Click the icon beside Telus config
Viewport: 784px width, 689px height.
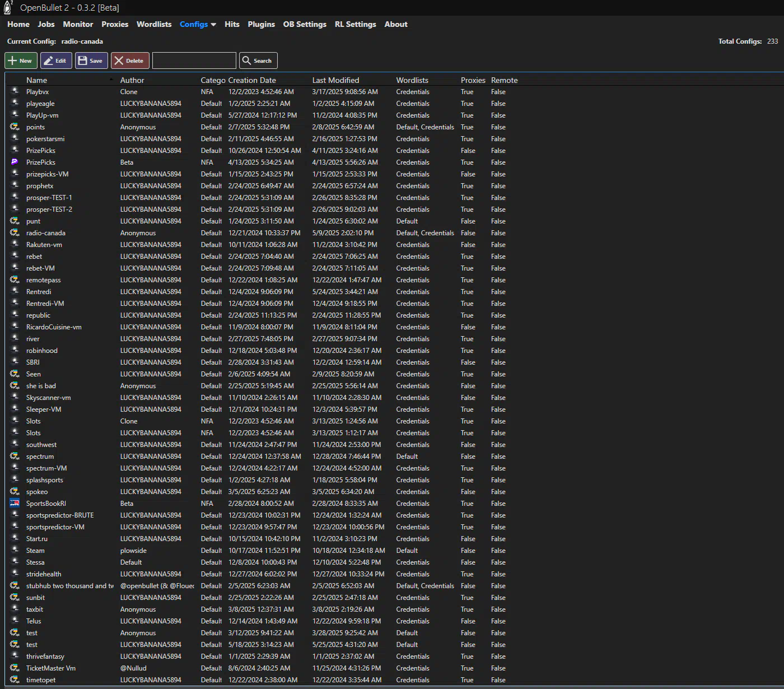(x=15, y=621)
